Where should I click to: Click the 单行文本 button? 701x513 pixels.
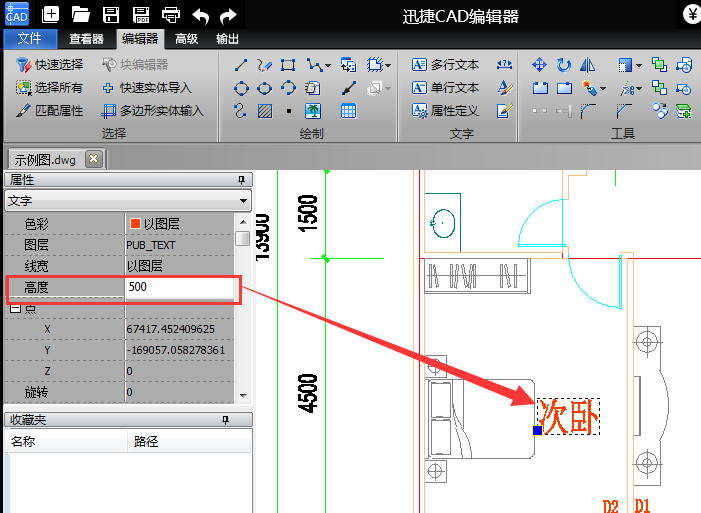(x=445, y=88)
